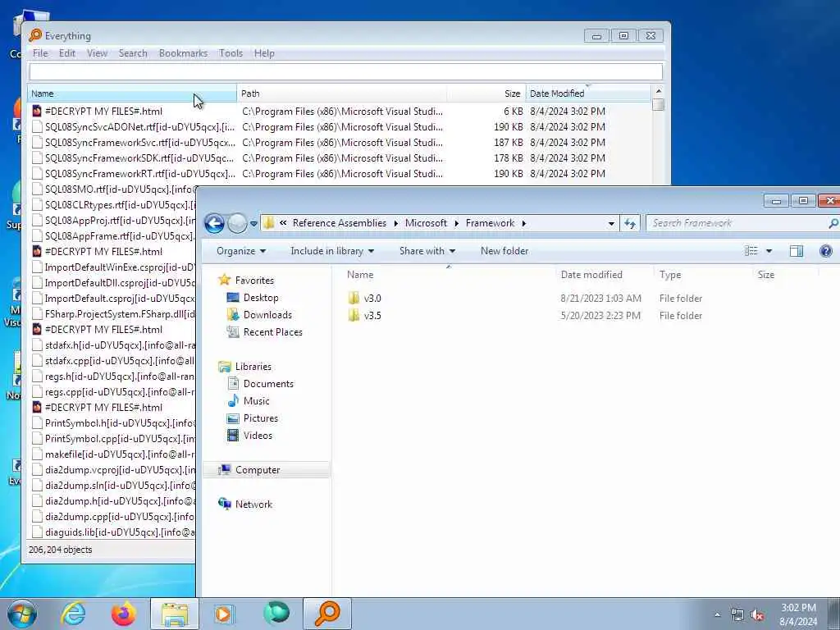The image size is (840, 630).
Task: Open the Share with dropdown
Action: pyautogui.click(x=427, y=251)
